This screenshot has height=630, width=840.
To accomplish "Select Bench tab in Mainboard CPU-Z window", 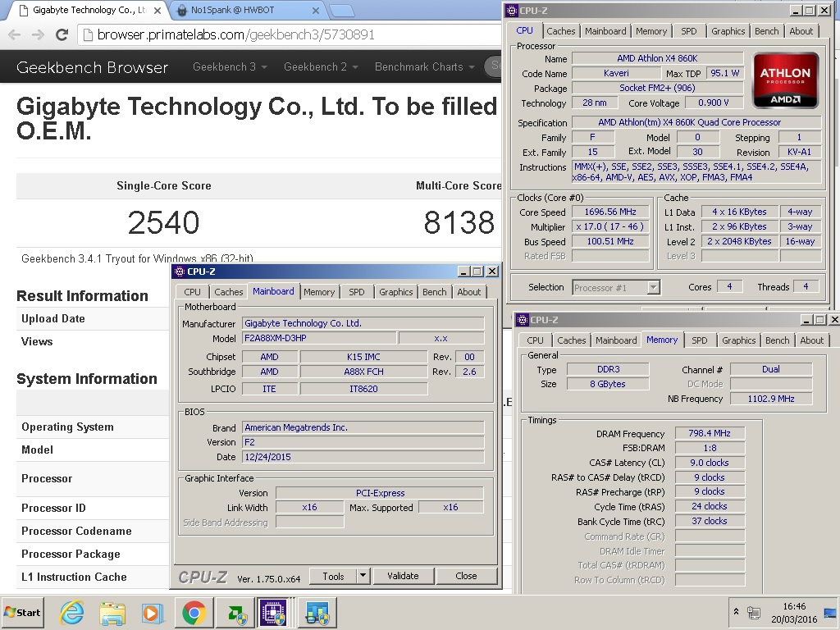I will coord(435,292).
